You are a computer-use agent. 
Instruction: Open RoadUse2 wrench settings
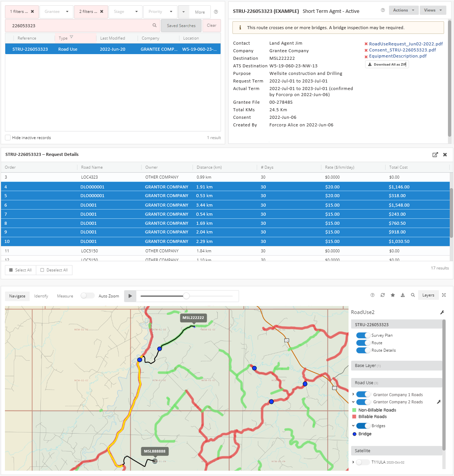(442, 313)
